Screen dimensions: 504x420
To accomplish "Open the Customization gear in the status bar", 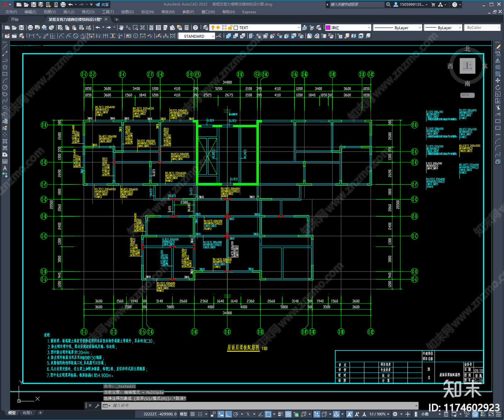I will tap(395, 414).
